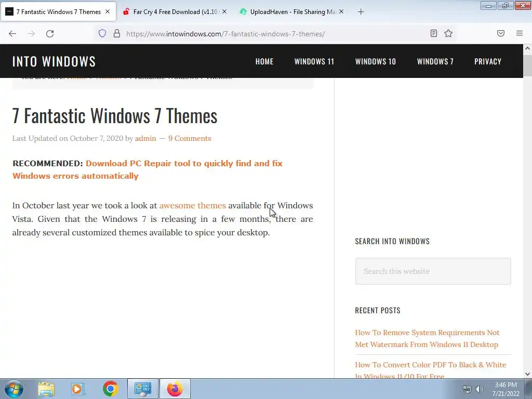
Task: Open the Control Panel taskbar item
Action: (x=143, y=389)
